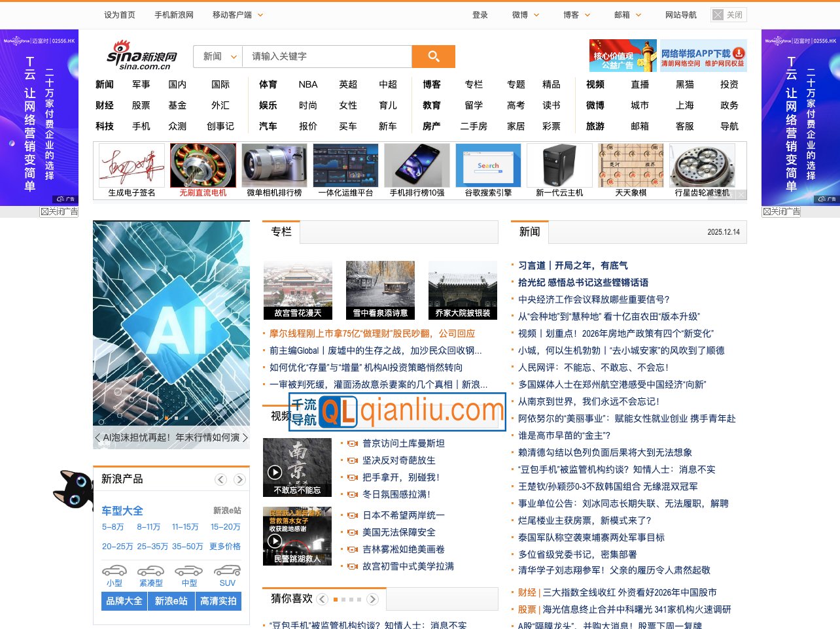
Task: Expand the 邮箱 dropdown menu
Action: tap(626, 14)
